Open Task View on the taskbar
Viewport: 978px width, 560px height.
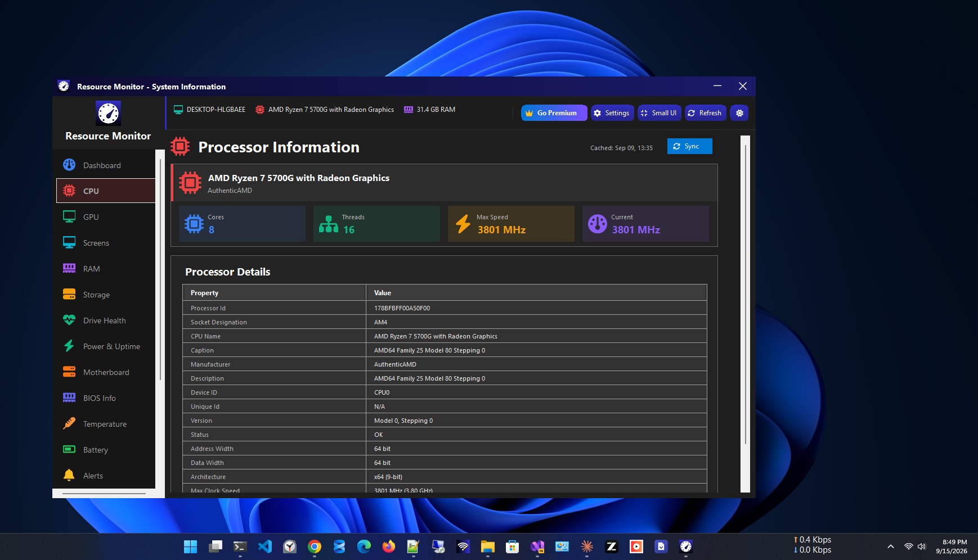click(x=216, y=547)
